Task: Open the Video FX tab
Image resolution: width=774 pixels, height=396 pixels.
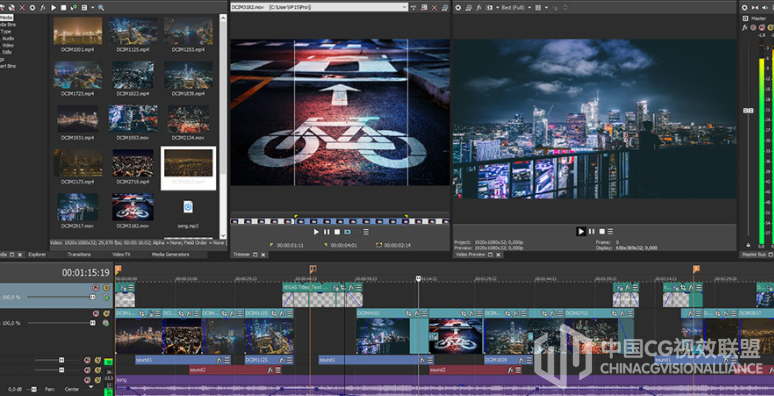Action: (x=121, y=254)
